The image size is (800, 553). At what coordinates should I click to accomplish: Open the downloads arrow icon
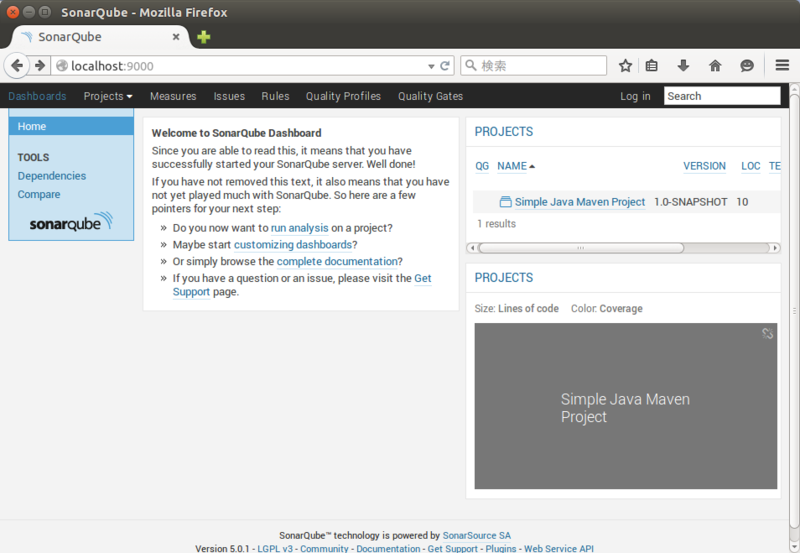pos(683,66)
